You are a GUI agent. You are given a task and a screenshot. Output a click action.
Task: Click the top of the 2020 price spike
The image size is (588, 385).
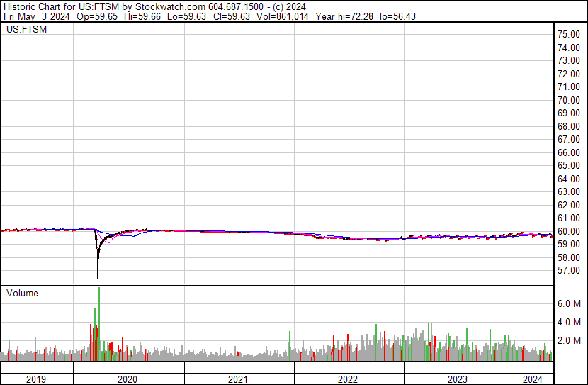[94, 71]
